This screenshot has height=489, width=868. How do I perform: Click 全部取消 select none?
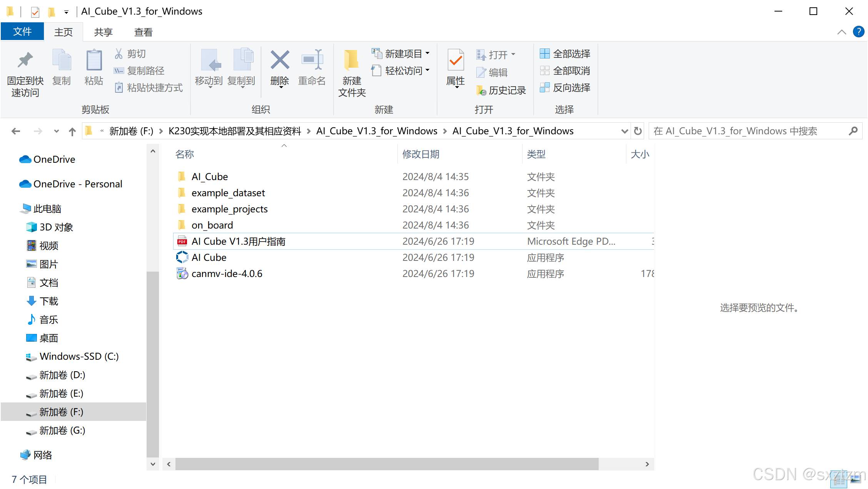[x=565, y=71]
